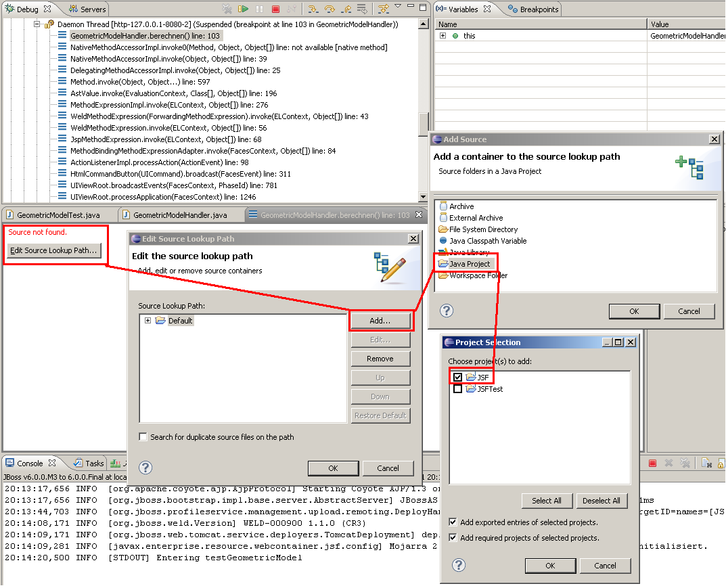Select File System Directory source container
The width and height of the screenshot is (726, 588).
(x=478, y=229)
